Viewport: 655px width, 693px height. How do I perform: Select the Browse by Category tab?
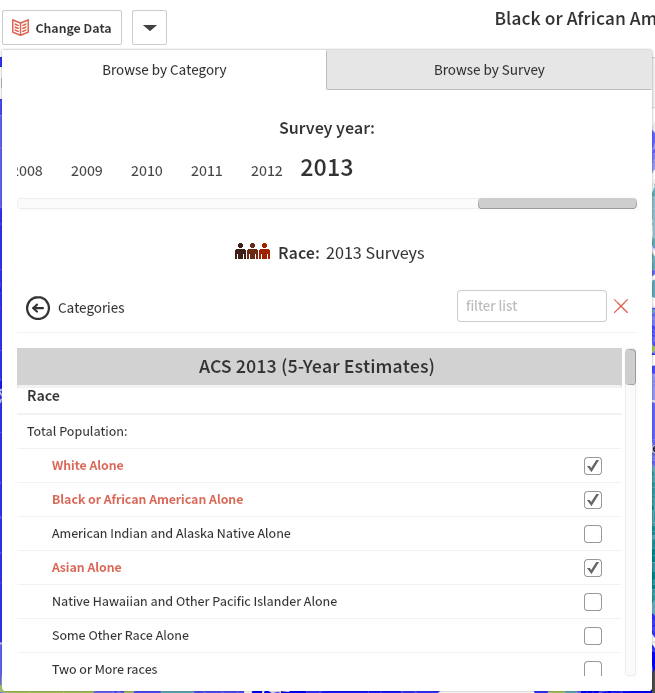(164, 70)
